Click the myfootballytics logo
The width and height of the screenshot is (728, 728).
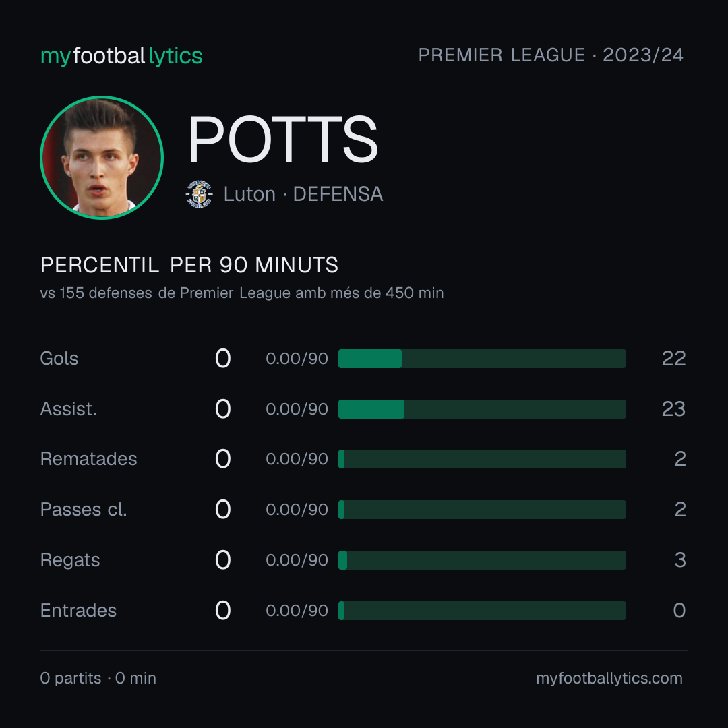121,56
